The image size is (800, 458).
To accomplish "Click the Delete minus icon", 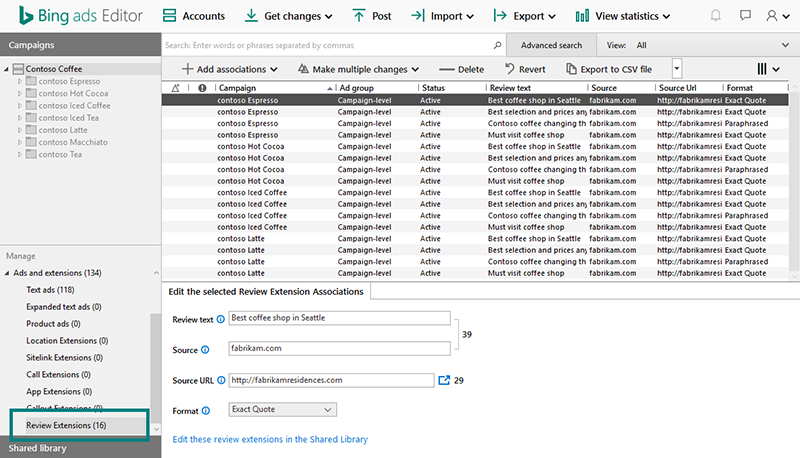I will tap(446, 69).
